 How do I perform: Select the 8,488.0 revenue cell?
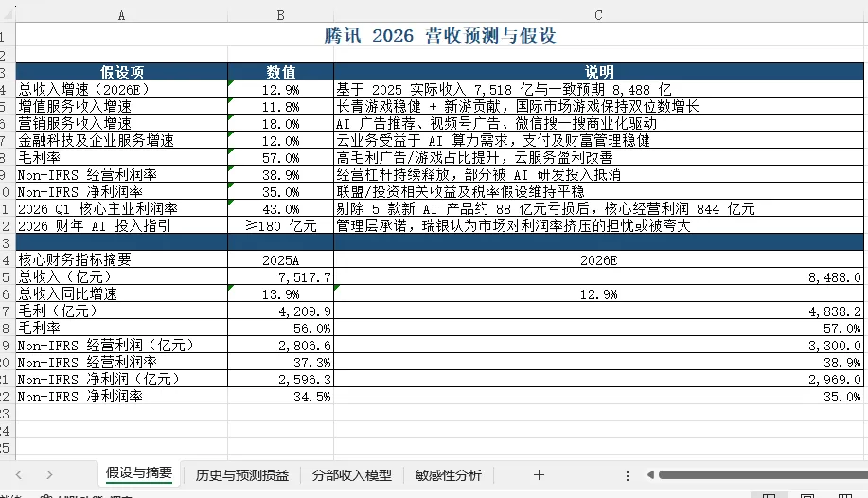click(x=598, y=277)
